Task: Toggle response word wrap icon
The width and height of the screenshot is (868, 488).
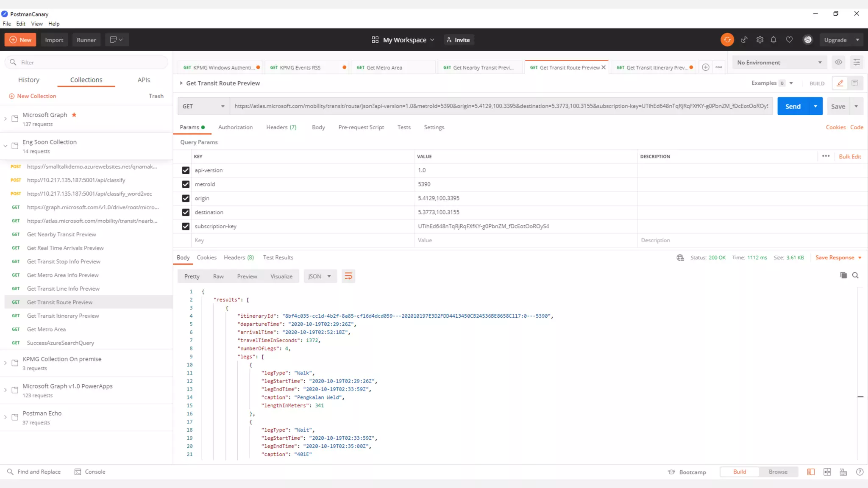Action: tap(348, 276)
